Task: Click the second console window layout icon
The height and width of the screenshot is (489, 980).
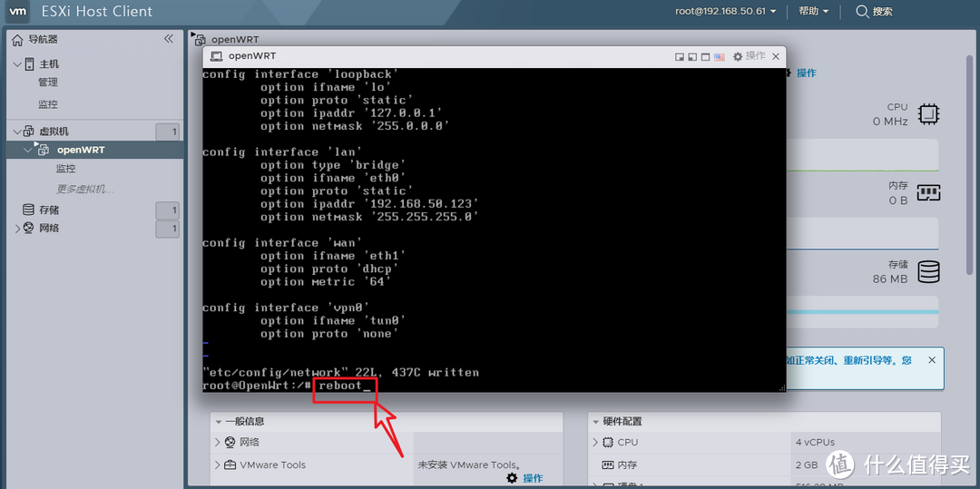Action: 691,57
